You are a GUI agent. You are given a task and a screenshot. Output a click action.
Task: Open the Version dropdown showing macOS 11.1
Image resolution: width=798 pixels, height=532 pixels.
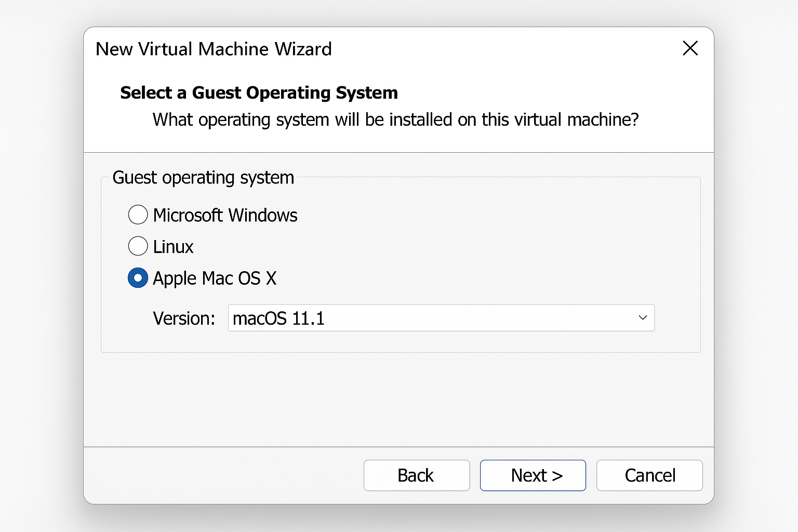(x=441, y=318)
